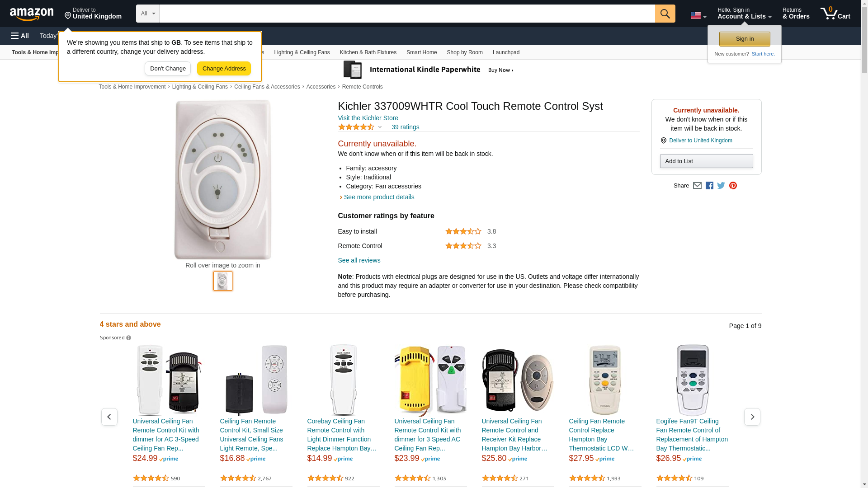Expand the country flag language selector
Viewport: 868px width, 488px height.
[x=698, y=16]
